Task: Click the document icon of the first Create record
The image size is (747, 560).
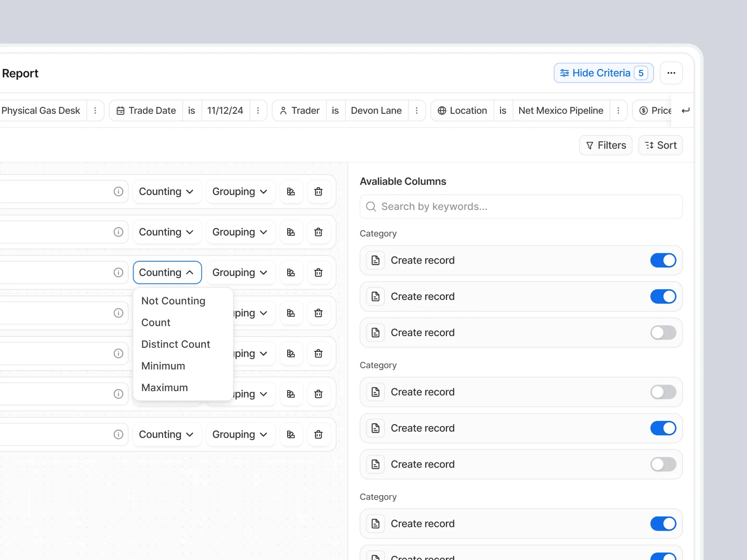Action: click(x=375, y=260)
